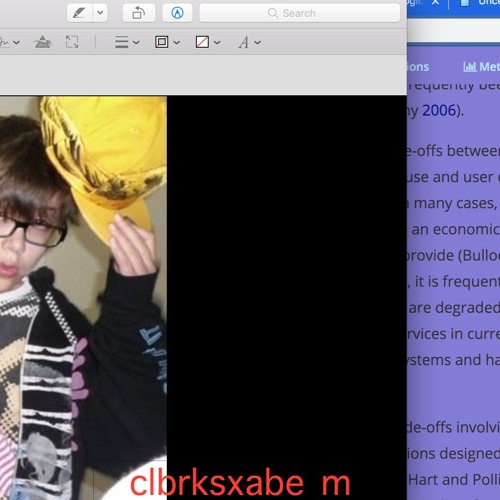Click the Adjust Size icon
This screenshot has height=500, width=500.
[72, 42]
